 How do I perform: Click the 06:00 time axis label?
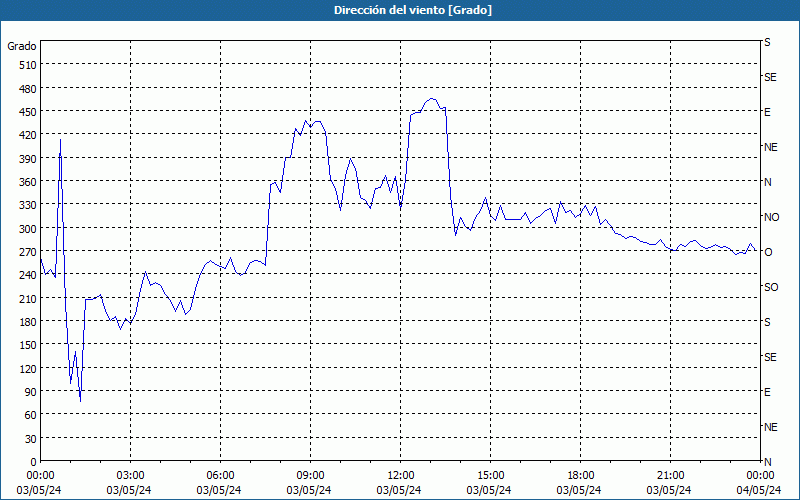[x=220, y=476]
